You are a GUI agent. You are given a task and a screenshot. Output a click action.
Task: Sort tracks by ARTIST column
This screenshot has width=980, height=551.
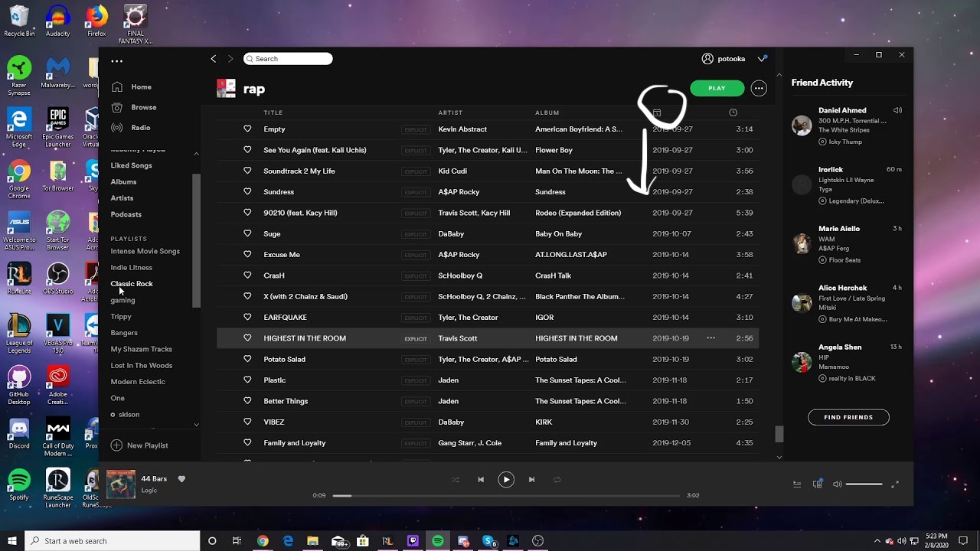tap(450, 112)
